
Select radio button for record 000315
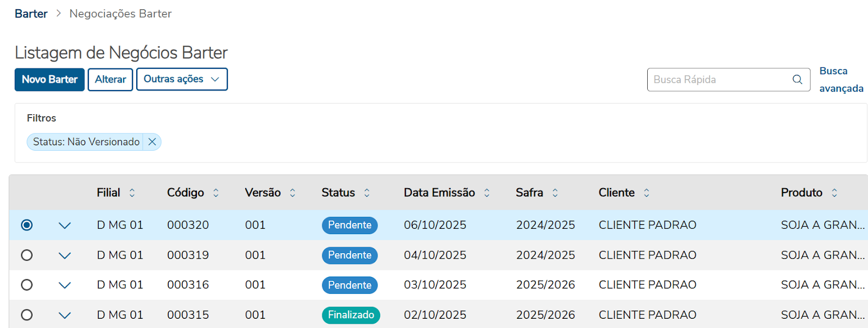pos(27,315)
